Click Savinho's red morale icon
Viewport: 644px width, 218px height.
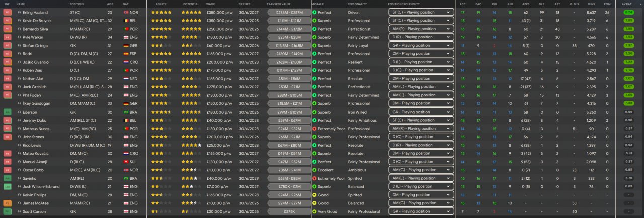314,178
